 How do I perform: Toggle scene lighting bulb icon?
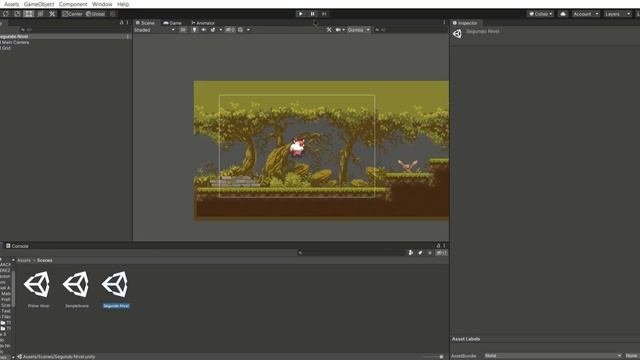(x=194, y=30)
